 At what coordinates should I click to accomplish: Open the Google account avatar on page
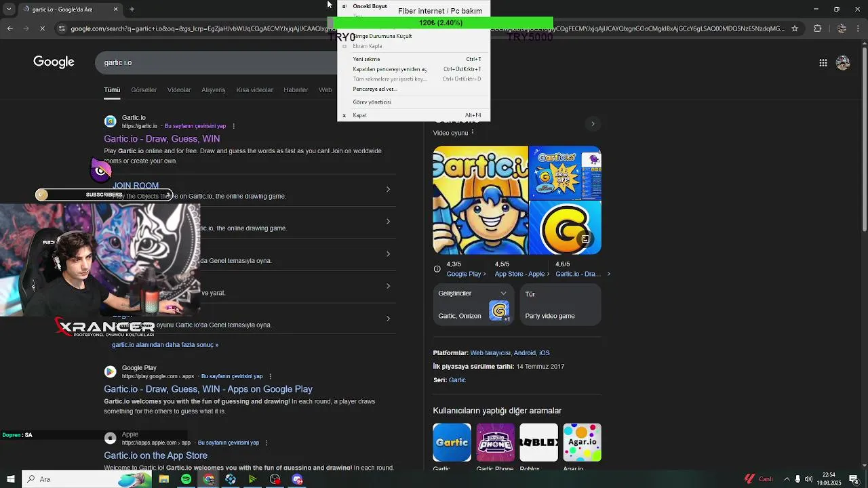[x=843, y=62]
